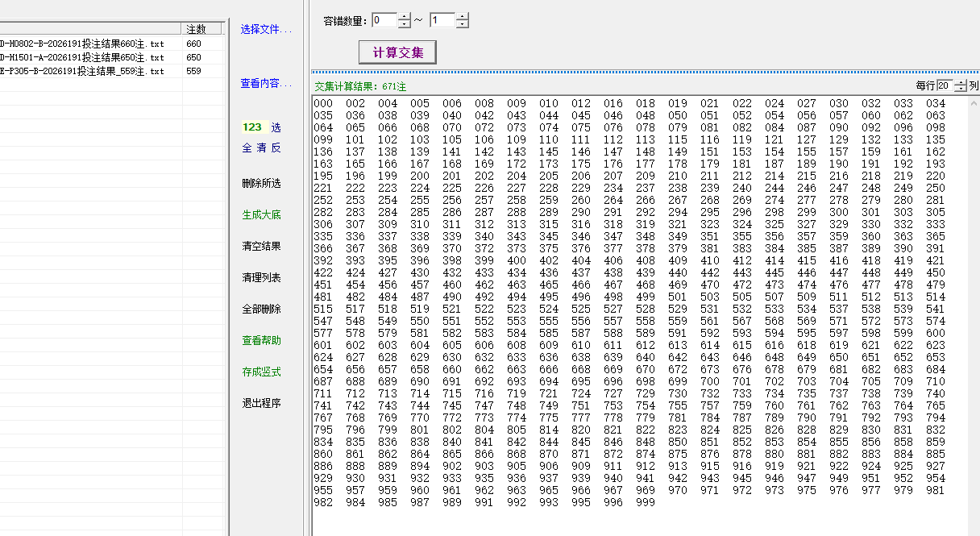Increase the first 容错数量 value with up arrow
The image size is (980, 536).
[405, 17]
